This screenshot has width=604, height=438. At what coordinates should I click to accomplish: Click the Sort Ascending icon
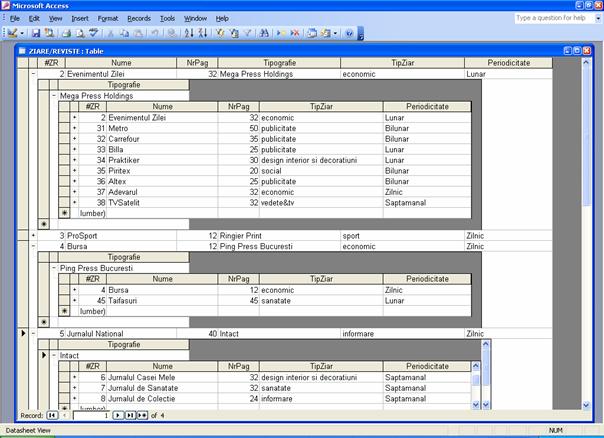pyautogui.click(x=190, y=33)
